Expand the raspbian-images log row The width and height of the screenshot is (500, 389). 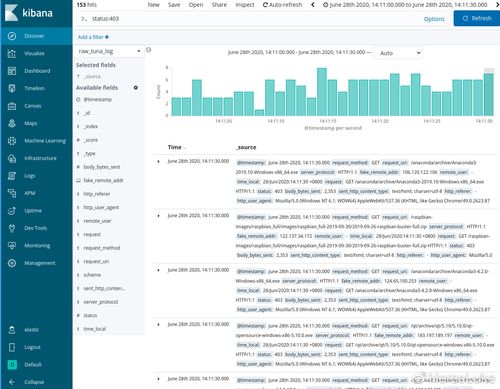click(158, 216)
